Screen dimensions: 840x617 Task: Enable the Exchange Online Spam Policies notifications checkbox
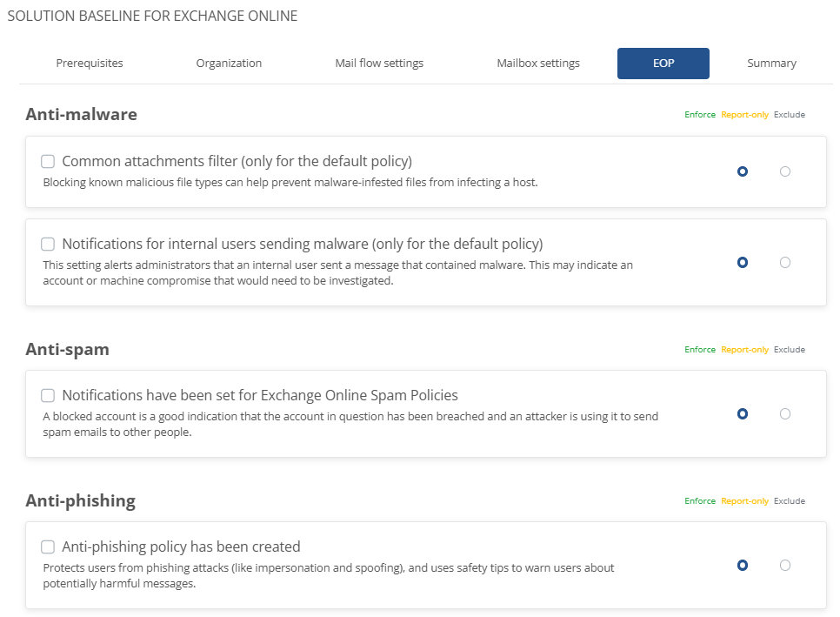pyautogui.click(x=48, y=395)
